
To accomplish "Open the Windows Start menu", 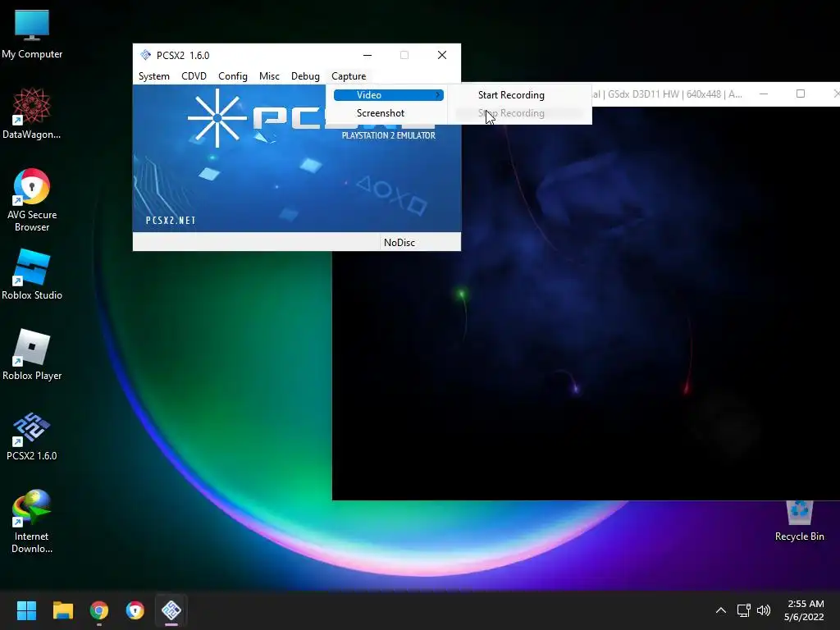I will tap(26, 610).
